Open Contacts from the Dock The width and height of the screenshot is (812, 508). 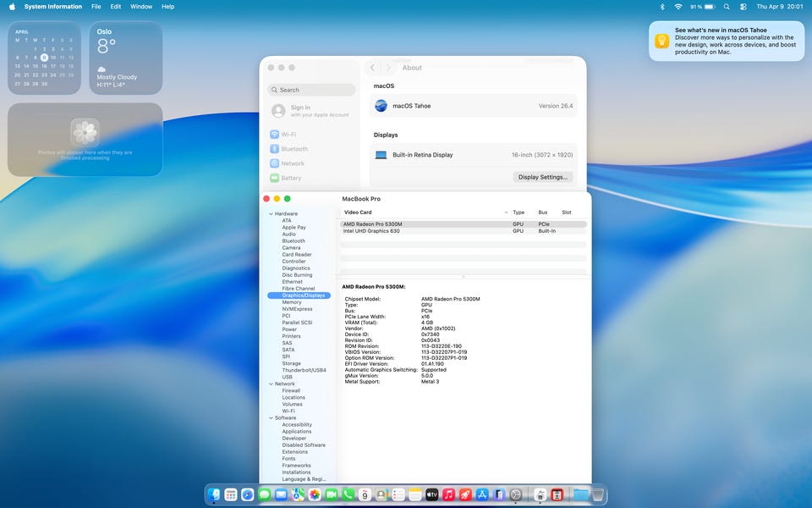coord(381,494)
